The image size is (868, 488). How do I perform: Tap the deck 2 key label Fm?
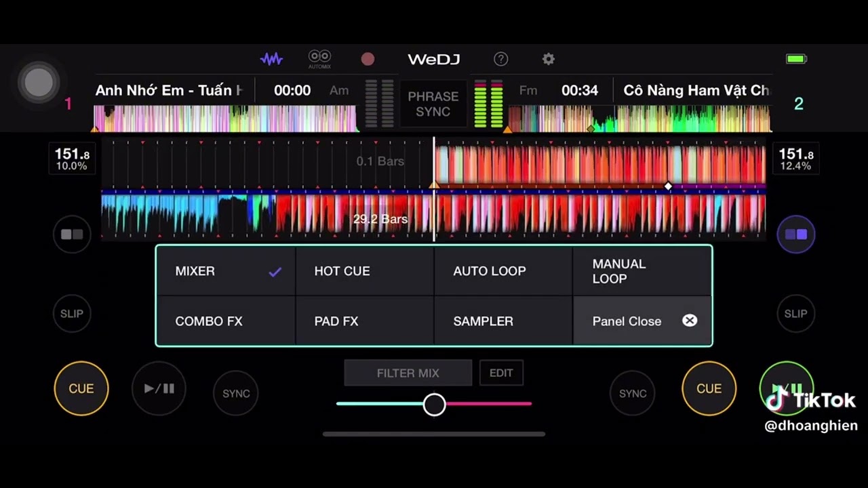pos(528,90)
